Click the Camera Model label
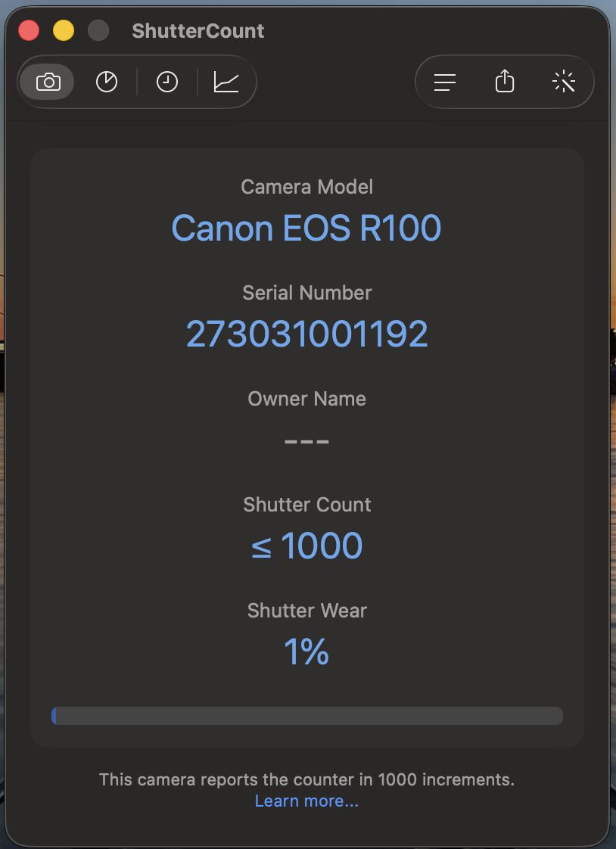Screen dimensions: 616x849 (306, 186)
